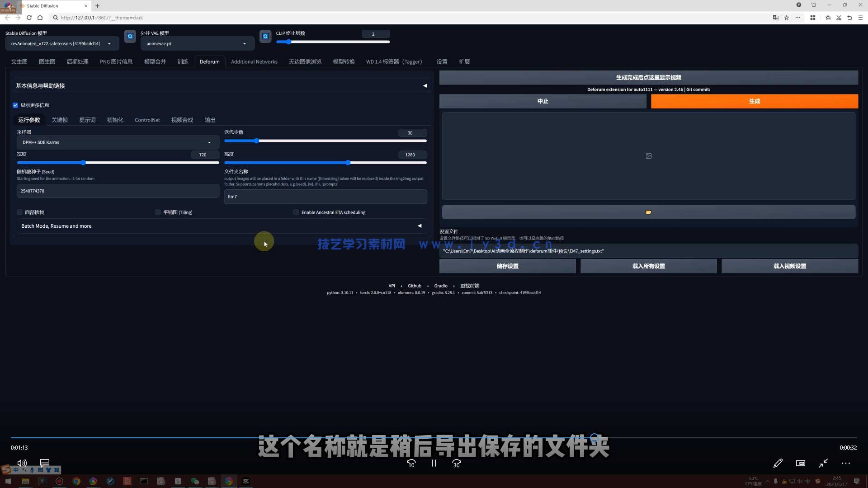Toggle the 显示更多信息 checkbox
The image size is (868, 488).
[x=15, y=105]
